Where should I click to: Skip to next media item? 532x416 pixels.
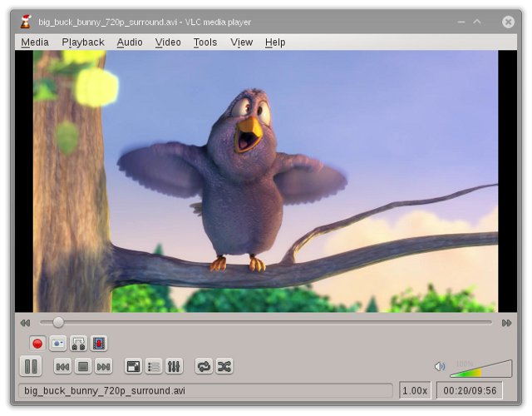click(103, 366)
